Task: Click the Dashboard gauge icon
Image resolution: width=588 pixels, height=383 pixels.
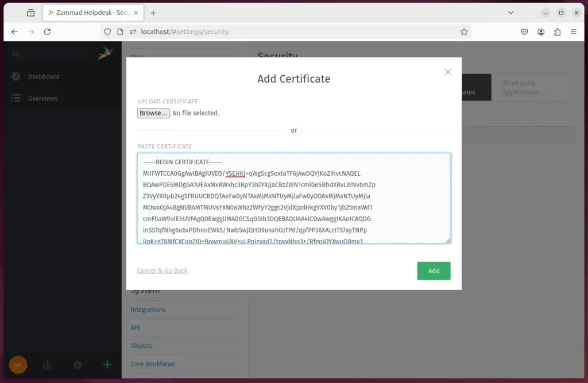Action: [16, 76]
